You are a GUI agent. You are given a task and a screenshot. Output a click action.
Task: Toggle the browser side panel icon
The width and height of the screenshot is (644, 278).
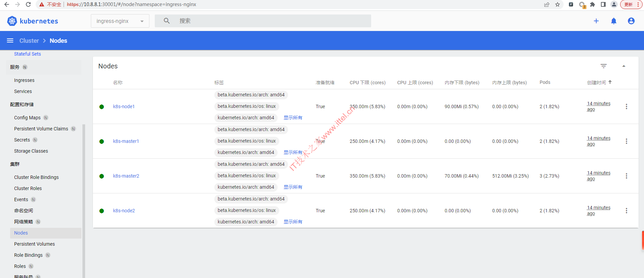(603, 4)
